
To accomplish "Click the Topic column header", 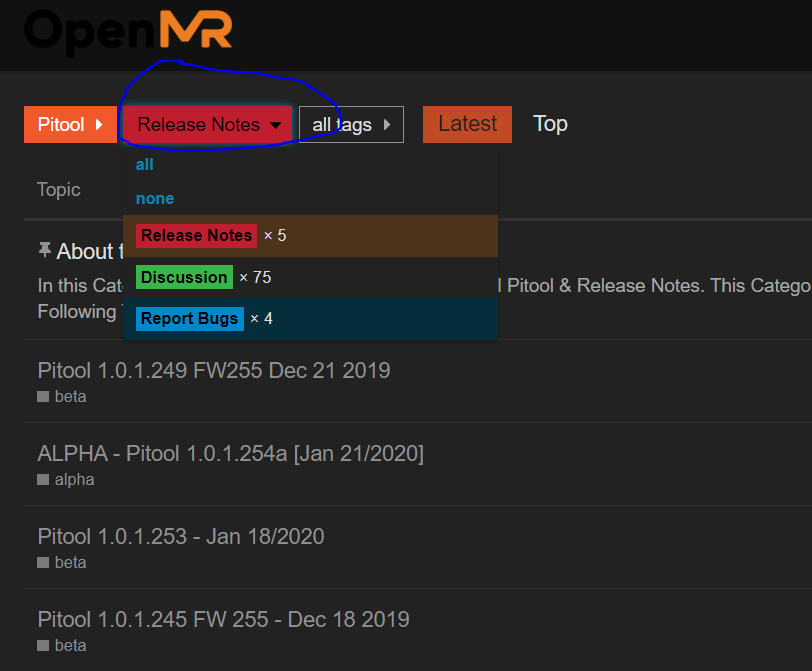I will pyautogui.click(x=59, y=189).
